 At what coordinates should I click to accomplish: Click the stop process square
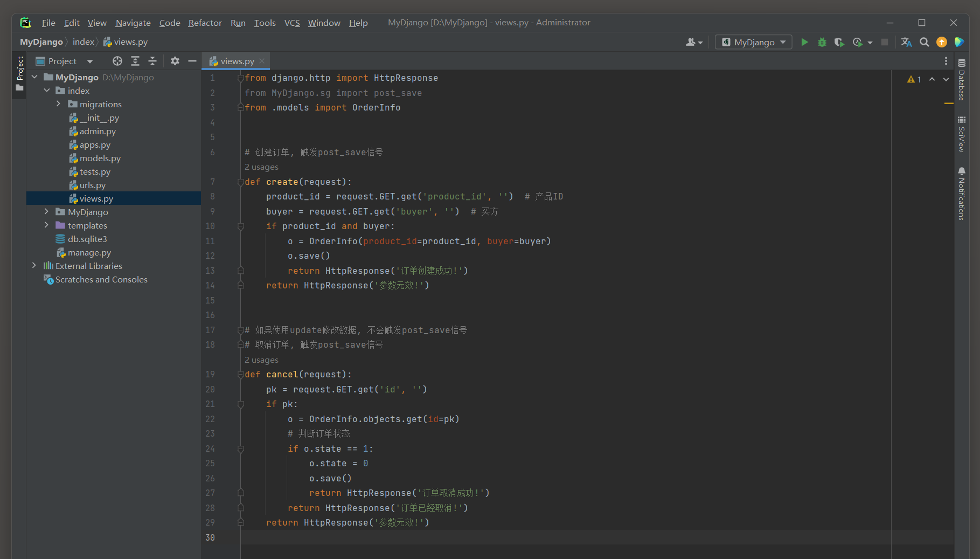coord(885,42)
